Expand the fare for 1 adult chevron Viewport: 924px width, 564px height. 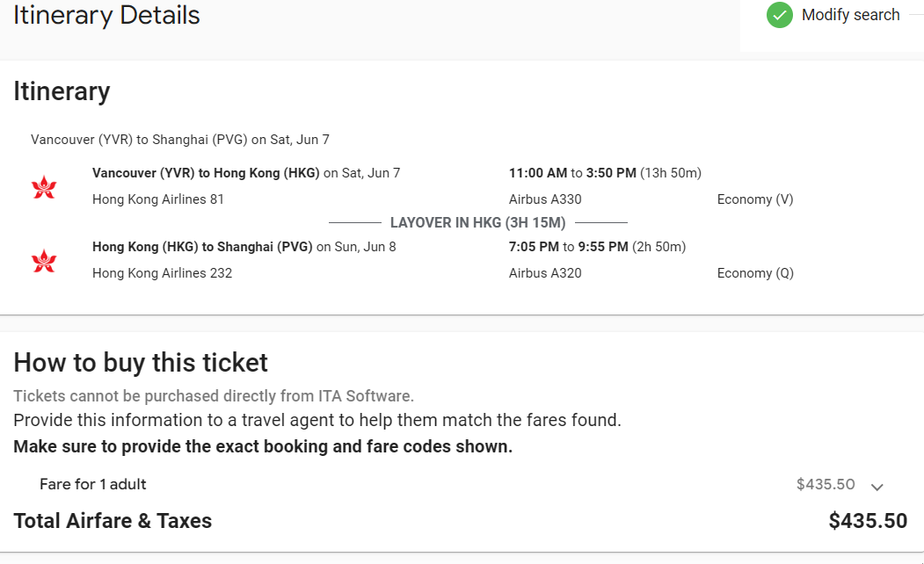tap(877, 486)
